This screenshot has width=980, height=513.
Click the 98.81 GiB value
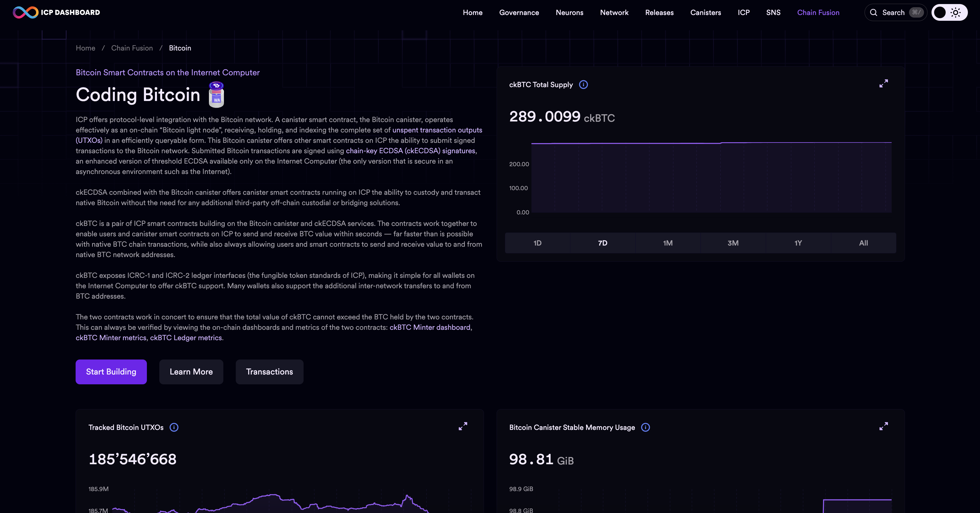[x=541, y=460]
